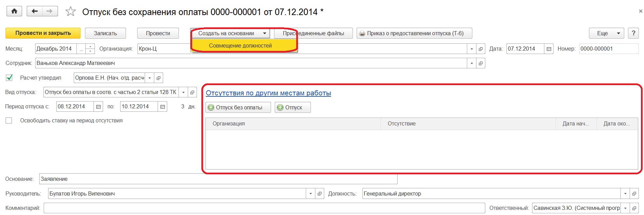Add Отпуск без оплаты absence
The height and width of the screenshot is (215, 644).
pos(238,107)
